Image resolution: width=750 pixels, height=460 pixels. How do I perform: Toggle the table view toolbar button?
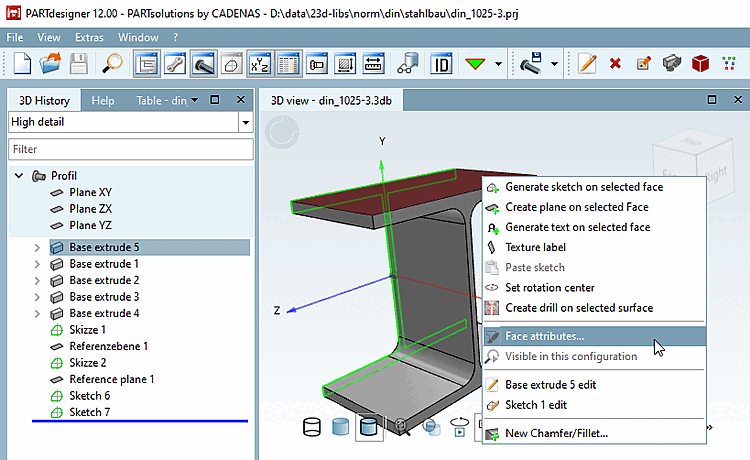(289, 63)
